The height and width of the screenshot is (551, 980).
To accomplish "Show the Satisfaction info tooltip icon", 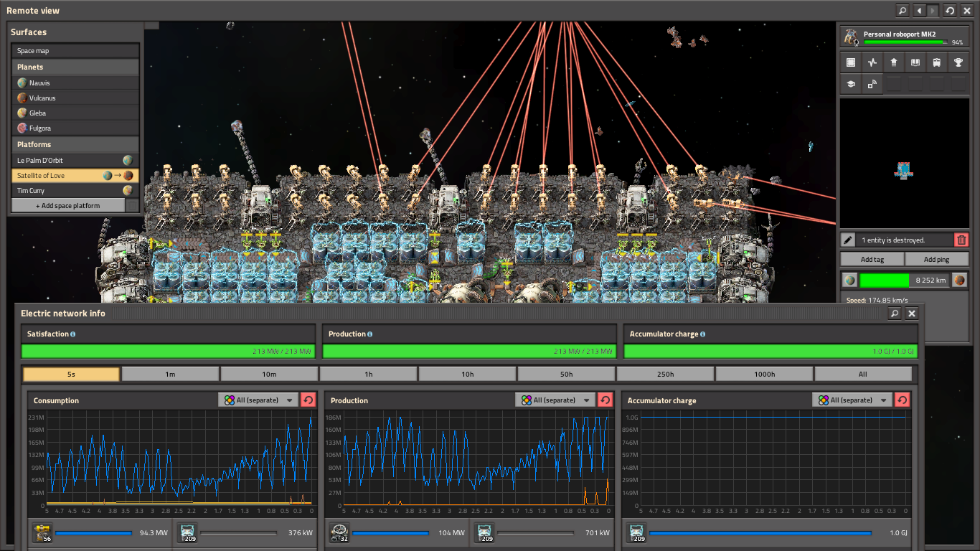I will pyautogui.click(x=73, y=334).
